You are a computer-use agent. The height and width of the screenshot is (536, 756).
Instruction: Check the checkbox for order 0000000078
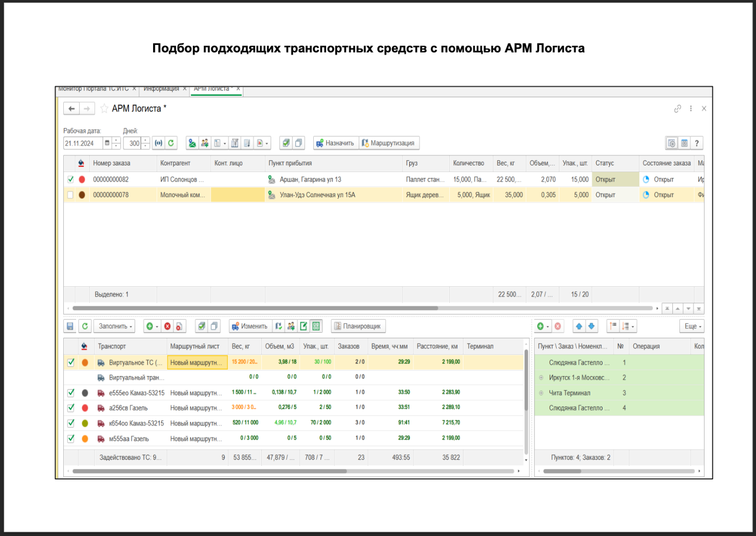tap(70, 195)
